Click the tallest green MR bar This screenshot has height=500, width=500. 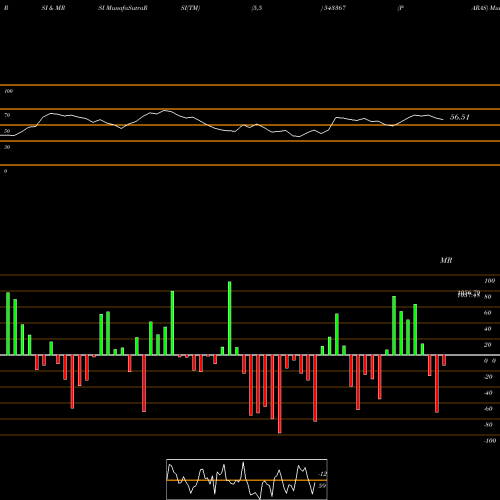(x=230, y=318)
